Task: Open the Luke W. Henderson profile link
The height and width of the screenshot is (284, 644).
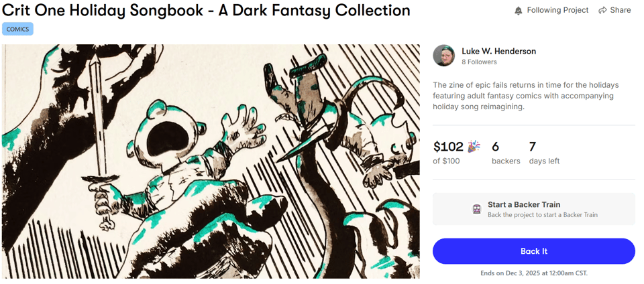Action: 498,51
